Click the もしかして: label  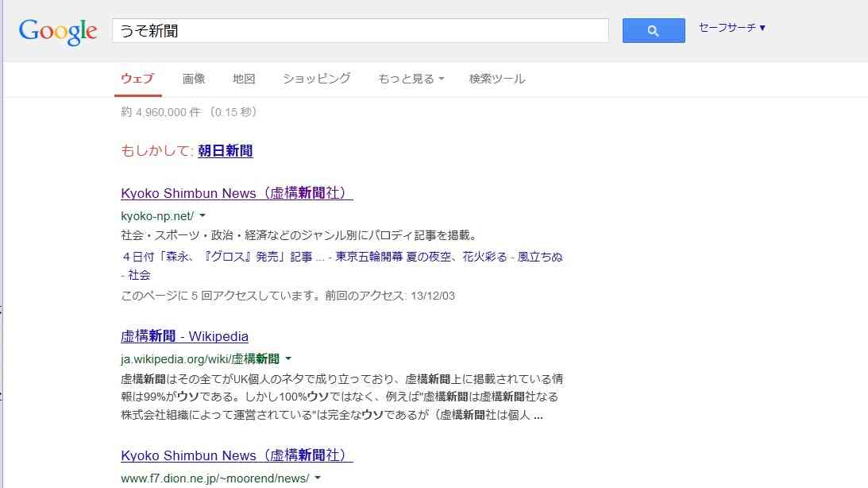coord(157,151)
